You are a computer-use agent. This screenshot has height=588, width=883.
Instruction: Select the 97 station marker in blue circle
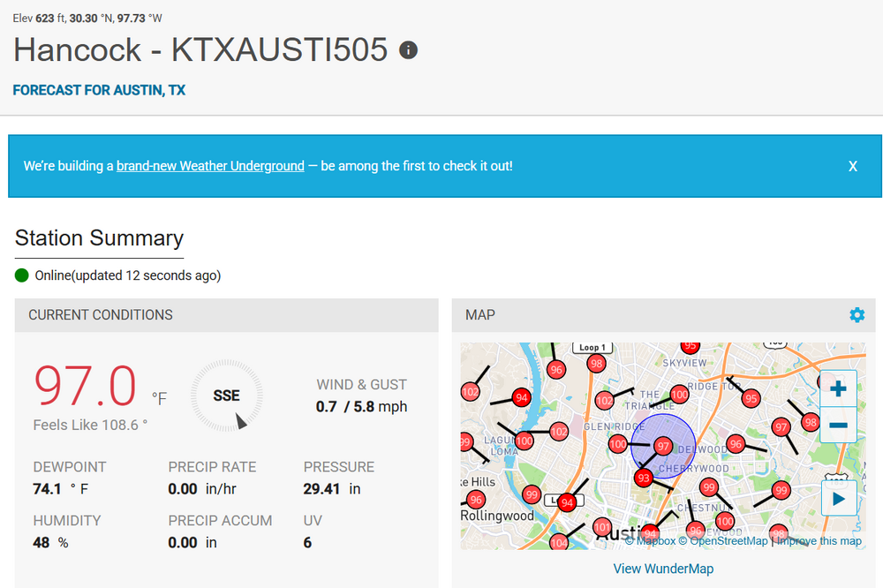tap(663, 446)
